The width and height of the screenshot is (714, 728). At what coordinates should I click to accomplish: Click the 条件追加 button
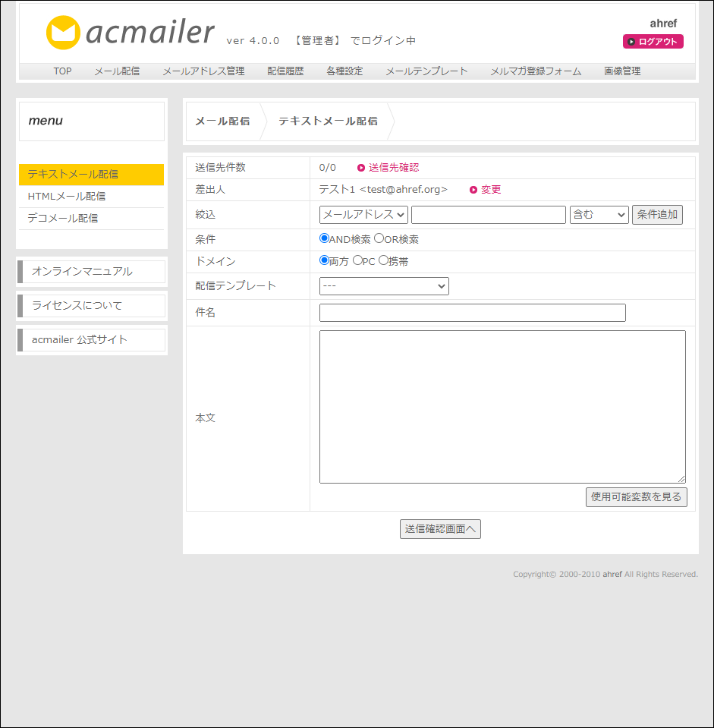click(x=657, y=214)
